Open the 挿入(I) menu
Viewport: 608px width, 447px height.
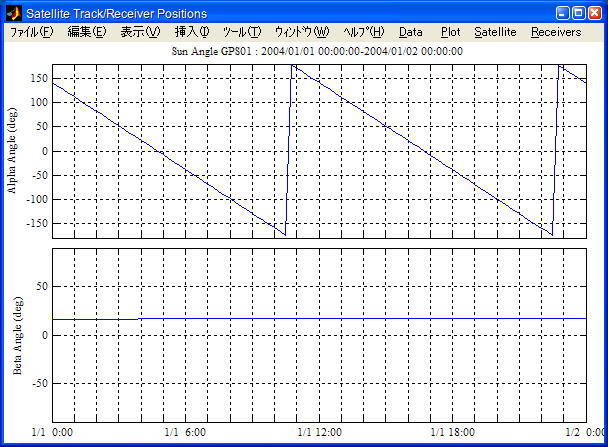pyautogui.click(x=192, y=32)
